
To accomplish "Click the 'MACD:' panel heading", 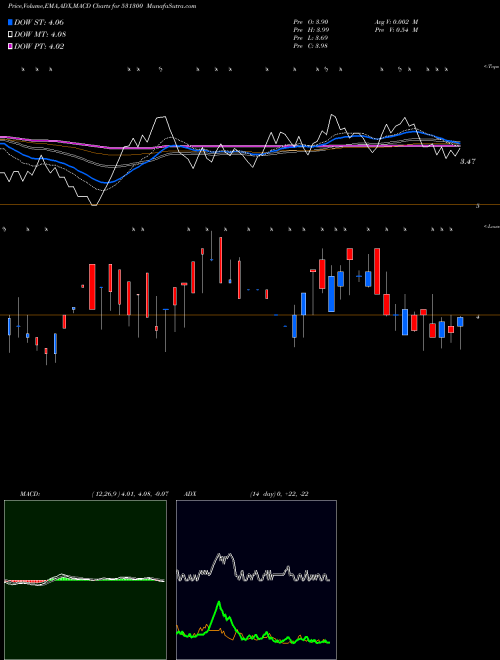I will tap(30, 494).
